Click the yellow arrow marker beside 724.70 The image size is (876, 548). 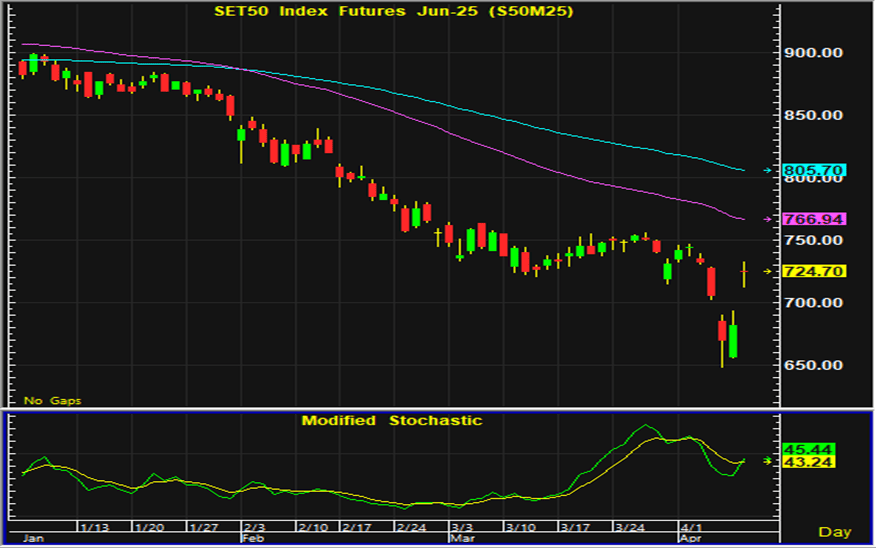(767, 271)
